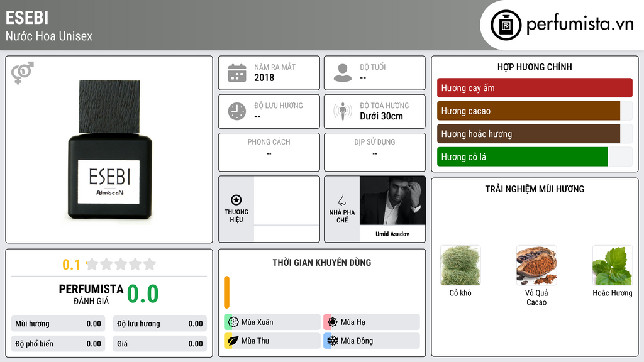644x362 pixels.
Task: Click the perfumista.vn site name
Action: (580, 24)
